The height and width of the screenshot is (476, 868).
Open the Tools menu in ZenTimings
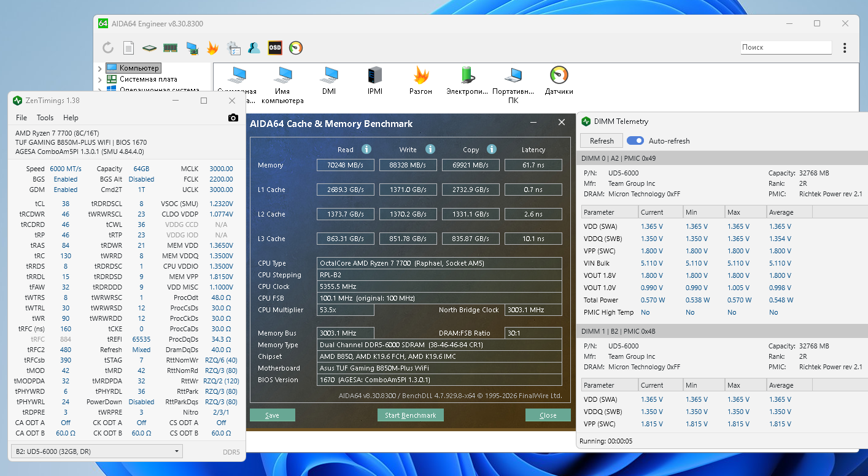45,118
